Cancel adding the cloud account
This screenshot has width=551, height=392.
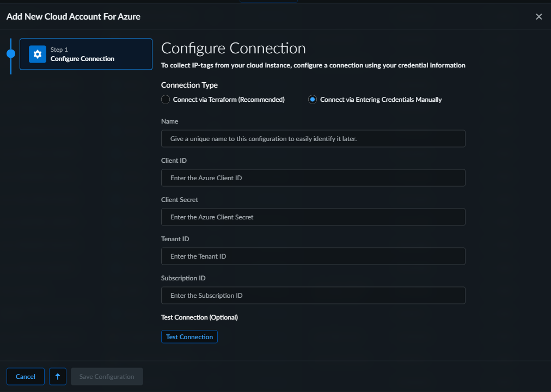(26, 377)
